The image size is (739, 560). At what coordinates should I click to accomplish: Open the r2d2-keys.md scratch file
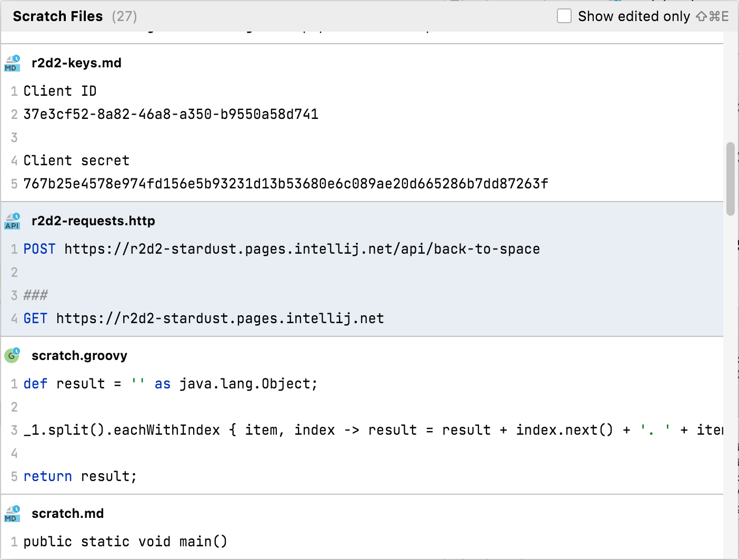click(x=76, y=63)
